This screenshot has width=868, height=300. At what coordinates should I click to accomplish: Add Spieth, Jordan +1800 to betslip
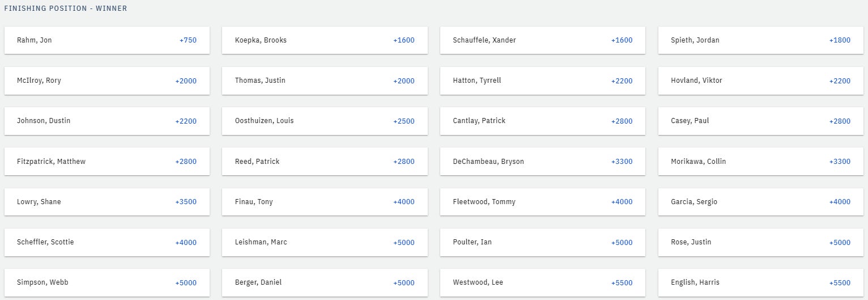point(761,40)
